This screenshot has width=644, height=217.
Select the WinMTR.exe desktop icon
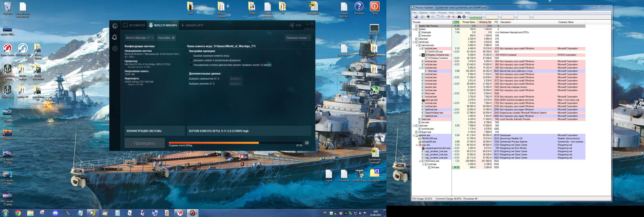359,175
